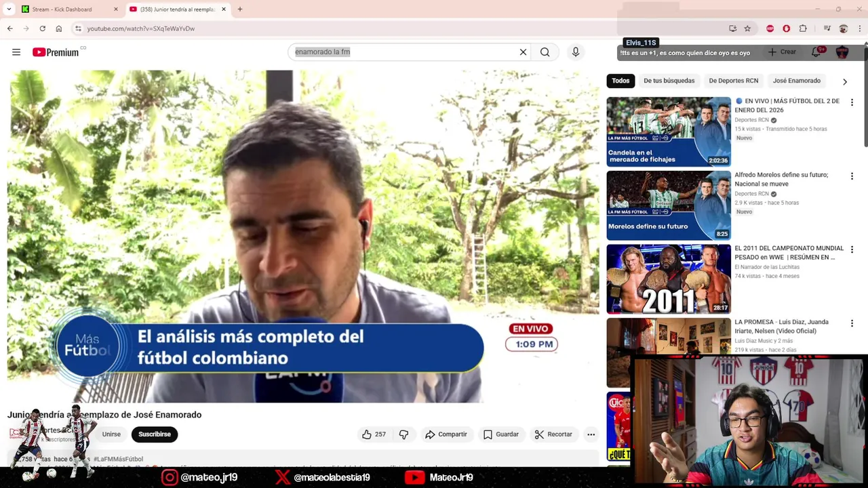Clear the search query with the X
This screenshot has height=488, width=868.
(523, 52)
